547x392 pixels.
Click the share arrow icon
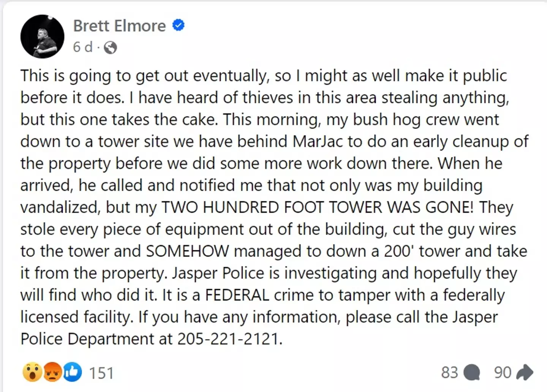coord(525,373)
